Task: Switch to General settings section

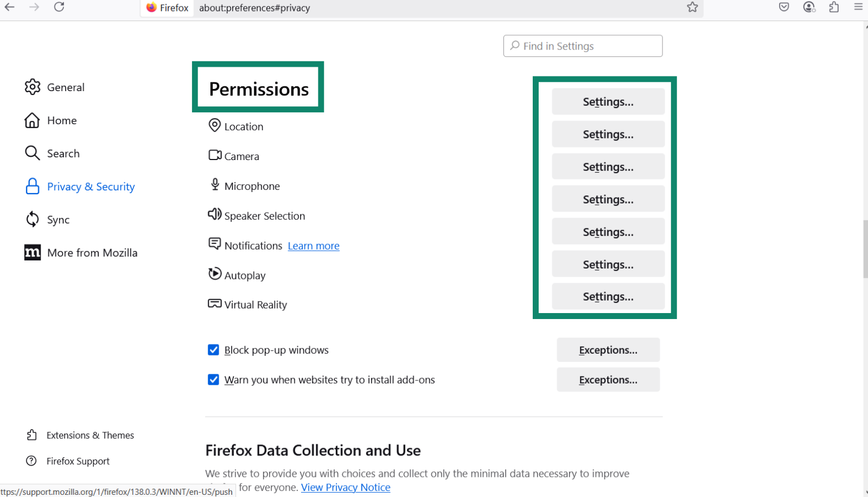Action: click(x=66, y=87)
